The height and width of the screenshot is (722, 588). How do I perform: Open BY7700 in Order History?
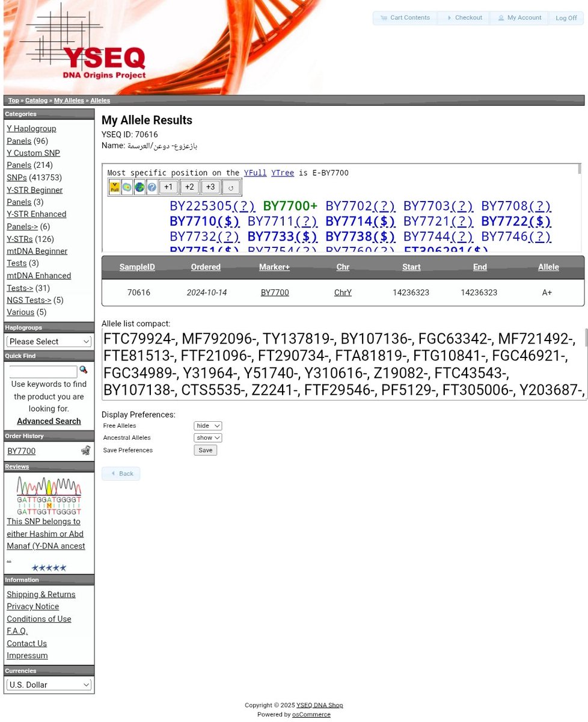coord(21,451)
